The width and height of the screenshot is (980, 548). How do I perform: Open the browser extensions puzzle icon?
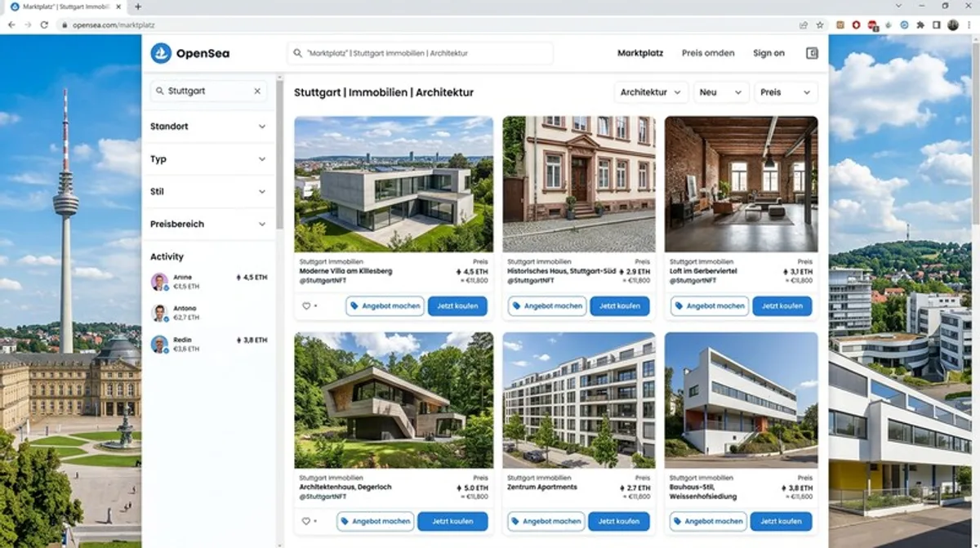click(x=920, y=25)
